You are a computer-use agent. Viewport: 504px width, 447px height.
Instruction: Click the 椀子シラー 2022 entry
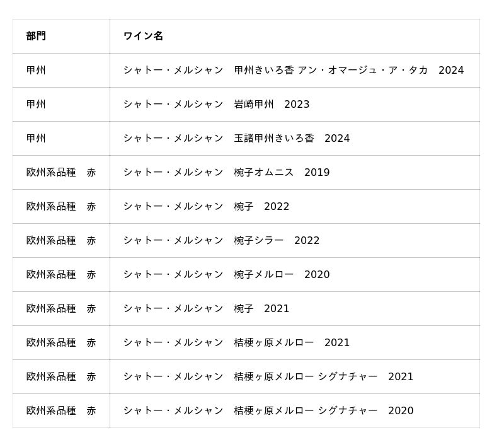[221, 240]
